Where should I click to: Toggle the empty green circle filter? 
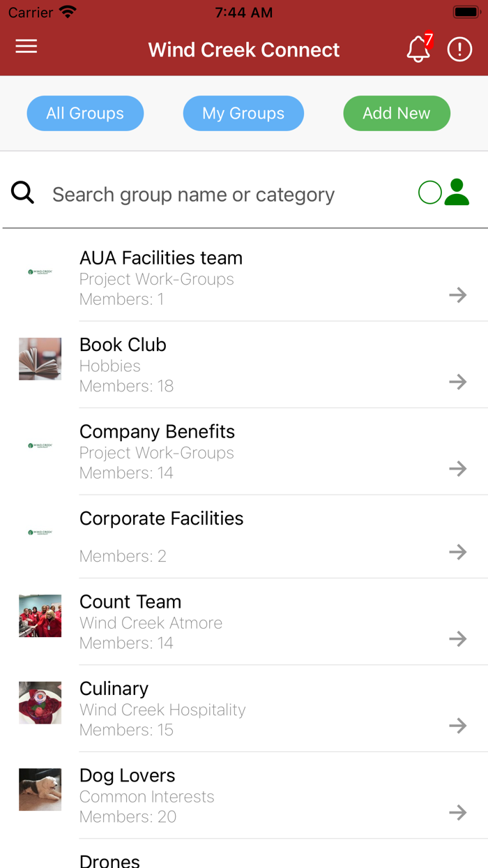tap(429, 192)
